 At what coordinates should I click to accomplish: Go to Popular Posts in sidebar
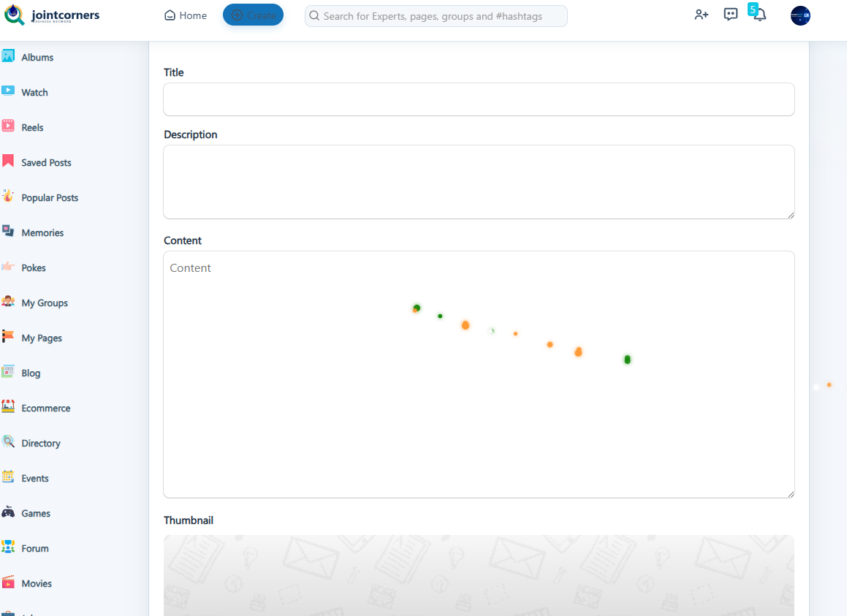coord(50,198)
